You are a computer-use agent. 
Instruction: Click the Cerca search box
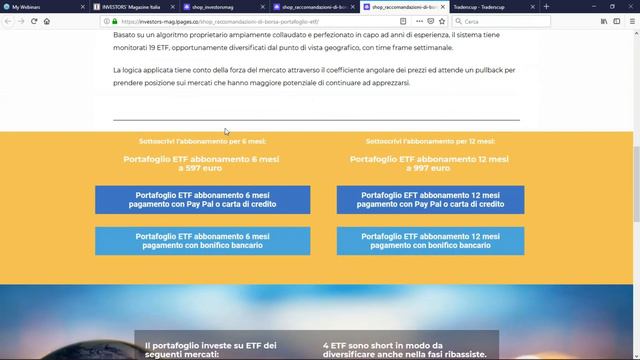(x=501, y=21)
